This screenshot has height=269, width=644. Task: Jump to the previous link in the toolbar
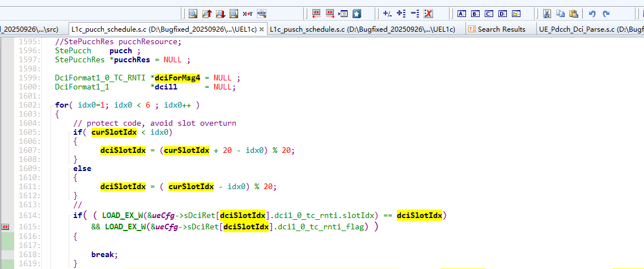(x=316, y=14)
